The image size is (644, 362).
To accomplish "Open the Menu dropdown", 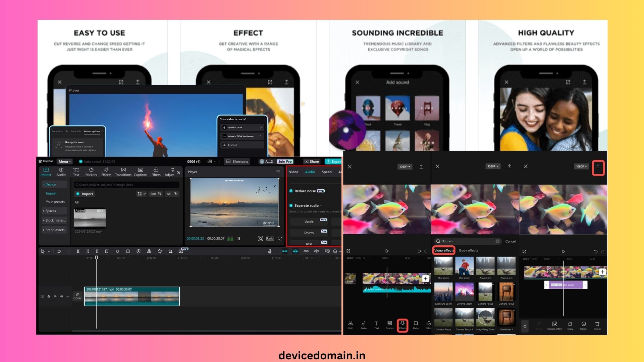I will tap(64, 162).
